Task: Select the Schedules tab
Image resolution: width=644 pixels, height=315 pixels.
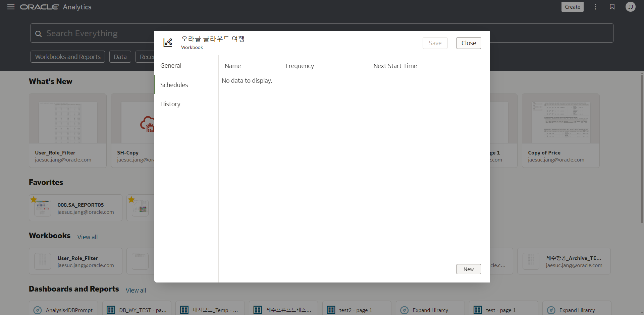Action: [x=186, y=85]
